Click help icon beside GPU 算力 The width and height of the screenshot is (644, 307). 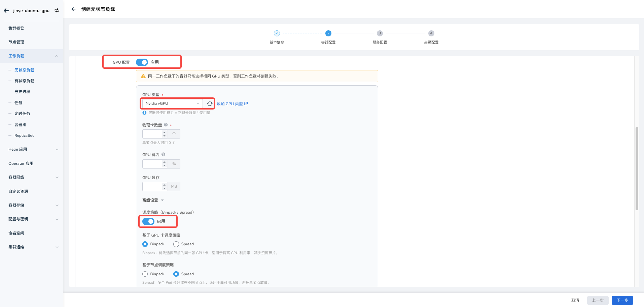[x=163, y=154]
